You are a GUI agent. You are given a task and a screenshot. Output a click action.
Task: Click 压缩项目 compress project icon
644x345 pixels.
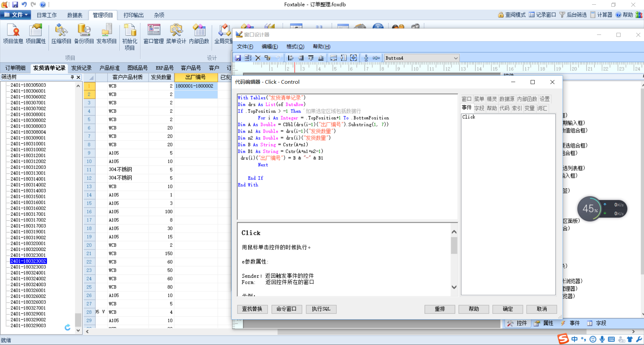[61, 34]
